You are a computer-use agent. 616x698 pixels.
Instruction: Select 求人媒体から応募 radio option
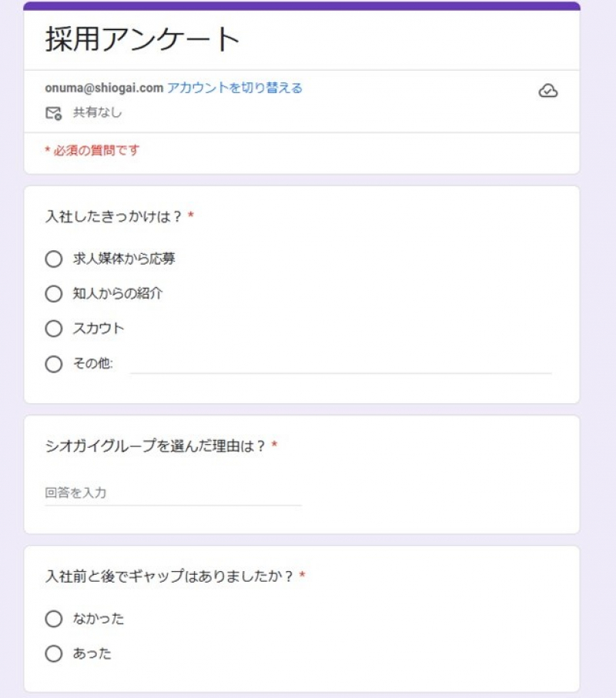click(53, 259)
